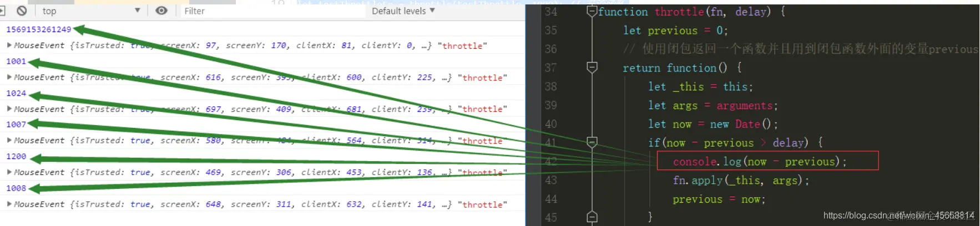Click the Chinese comment on line 36
Image resolution: width=980 pixels, height=226 pixels.
coord(801,49)
